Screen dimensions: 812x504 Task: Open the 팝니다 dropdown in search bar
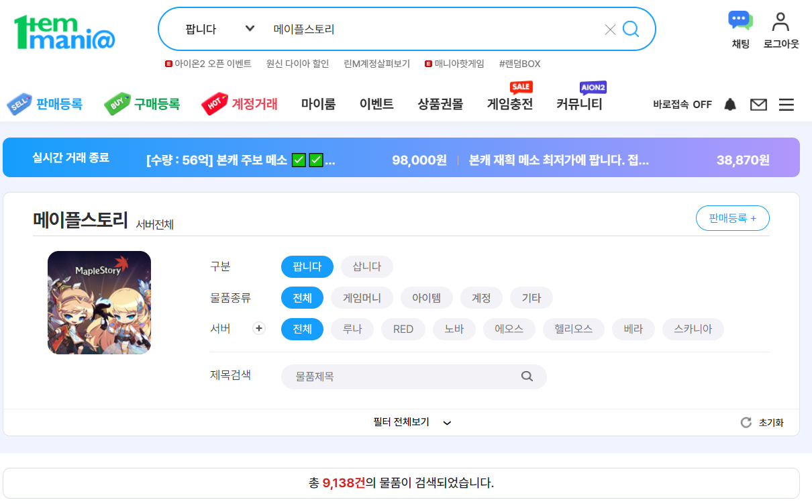coord(219,29)
